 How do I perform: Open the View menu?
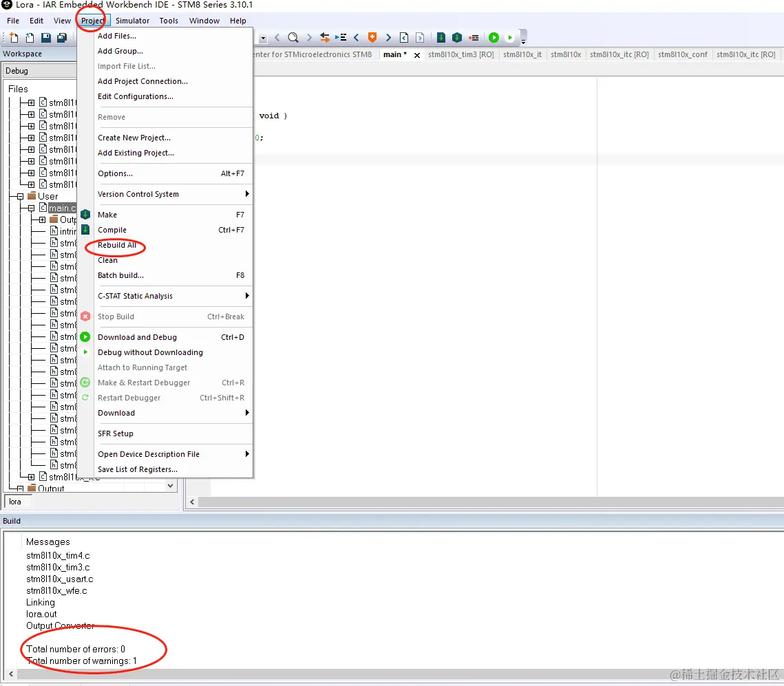(x=62, y=21)
